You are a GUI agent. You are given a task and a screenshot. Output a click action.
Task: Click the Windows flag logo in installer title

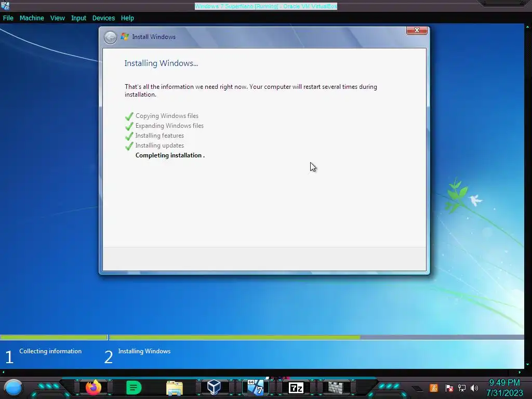click(125, 37)
